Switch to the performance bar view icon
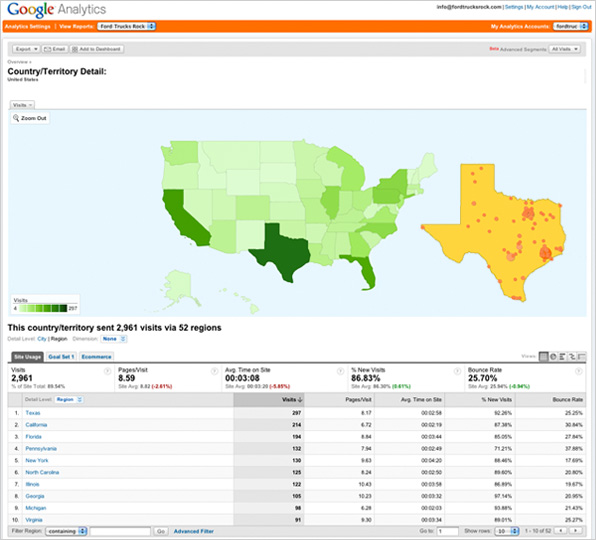596x540 pixels. (562, 356)
